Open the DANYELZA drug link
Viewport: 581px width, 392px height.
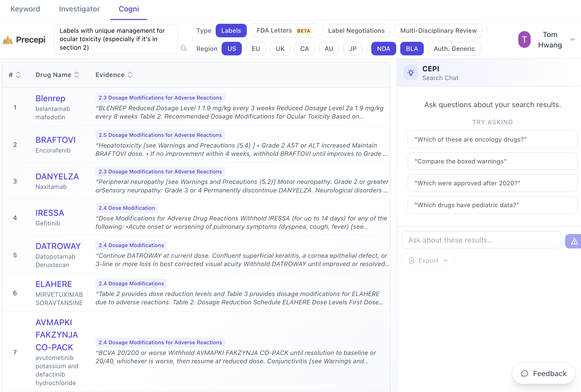point(57,177)
